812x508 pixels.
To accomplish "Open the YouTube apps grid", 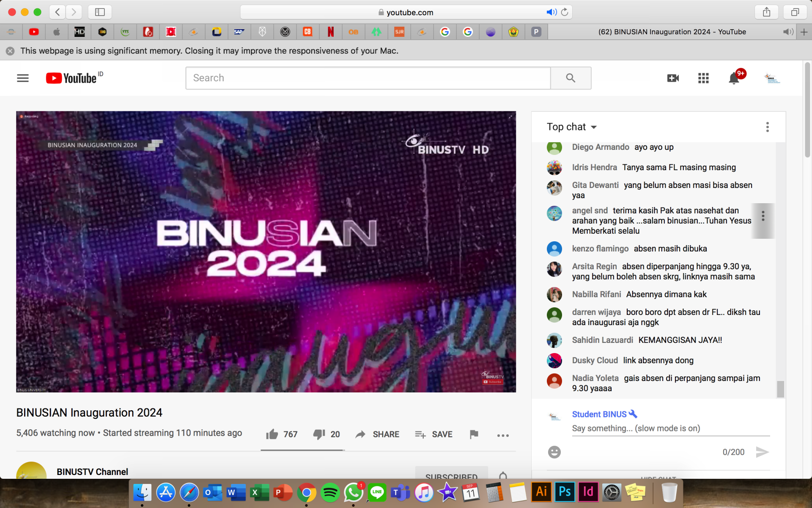I will tap(703, 78).
